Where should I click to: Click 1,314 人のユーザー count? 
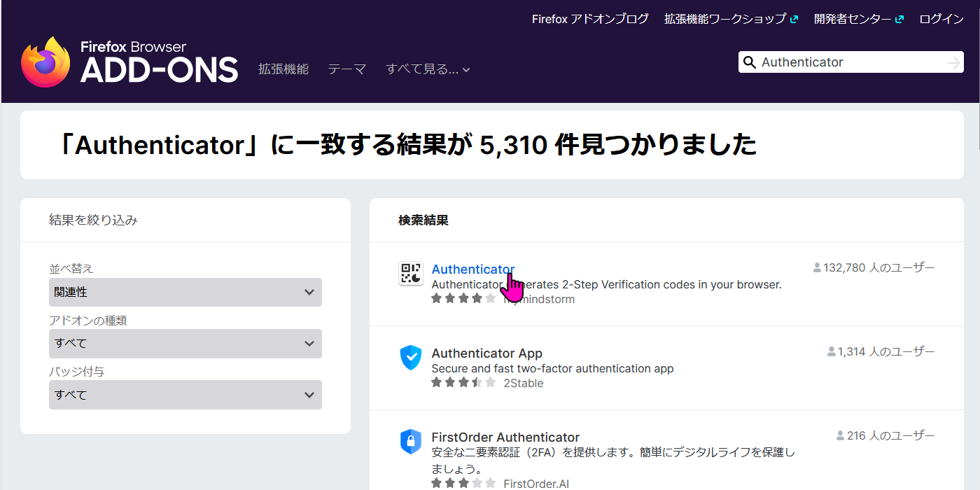coord(886,351)
